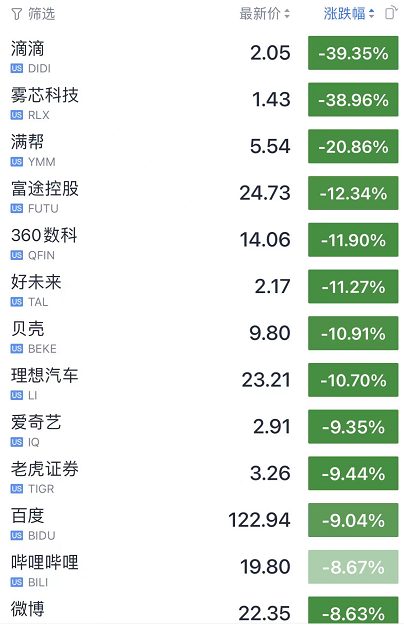Open the 雾芯科技 stock row

202,100
